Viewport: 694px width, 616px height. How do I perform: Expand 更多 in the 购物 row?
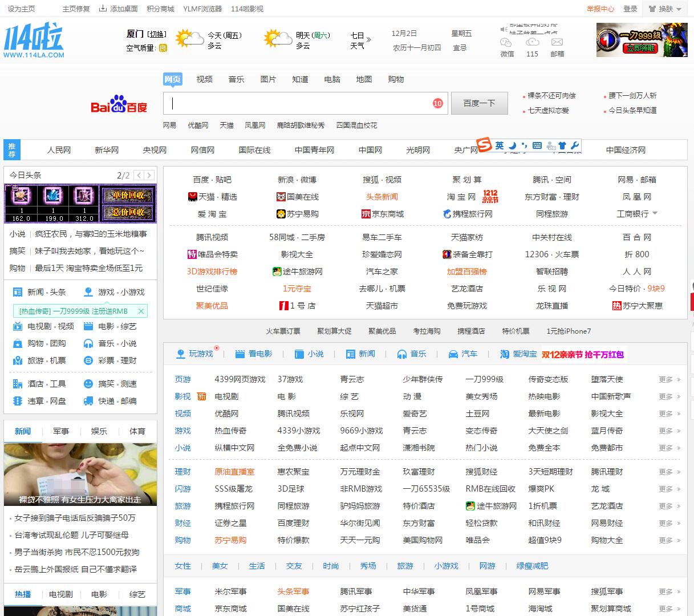coord(669,540)
